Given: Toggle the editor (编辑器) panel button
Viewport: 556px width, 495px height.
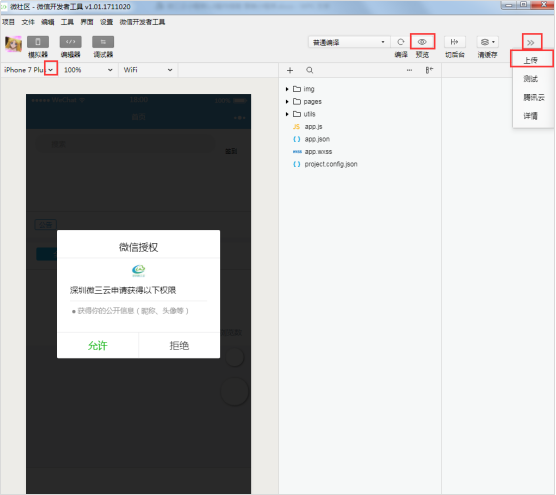Looking at the screenshot, I should click(70, 42).
